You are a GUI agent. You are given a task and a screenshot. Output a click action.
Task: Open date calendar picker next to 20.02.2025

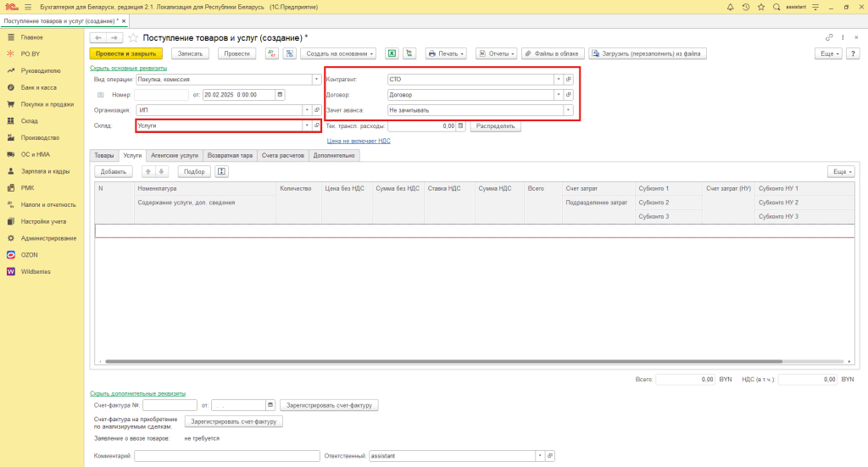(x=280, y=95)
